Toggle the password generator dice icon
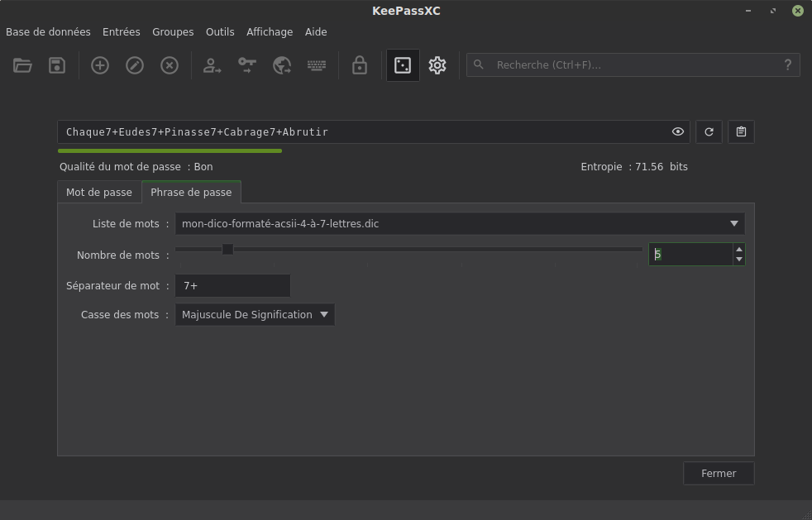 (x=403, y=65)
